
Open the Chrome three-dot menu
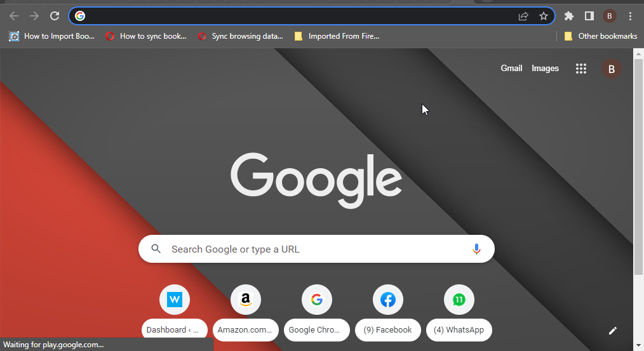click(630, 16)
